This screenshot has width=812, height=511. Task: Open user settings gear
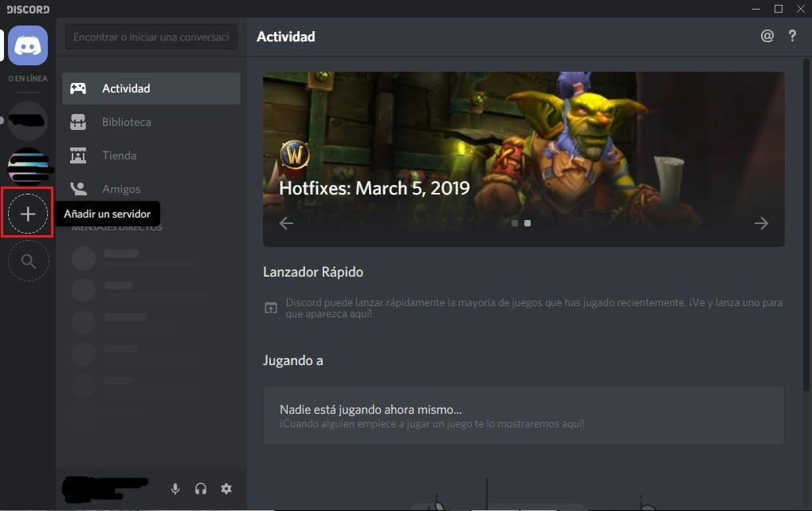[226, 489]
